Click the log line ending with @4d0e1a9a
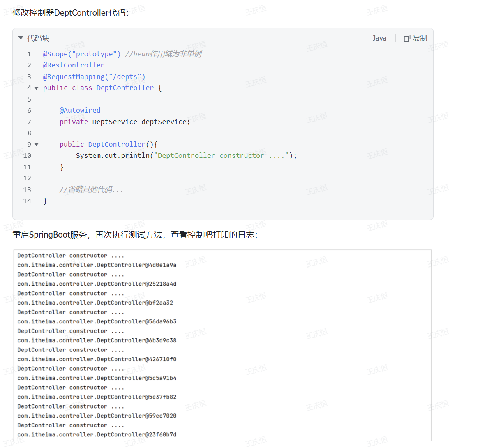 pos(97,265)
